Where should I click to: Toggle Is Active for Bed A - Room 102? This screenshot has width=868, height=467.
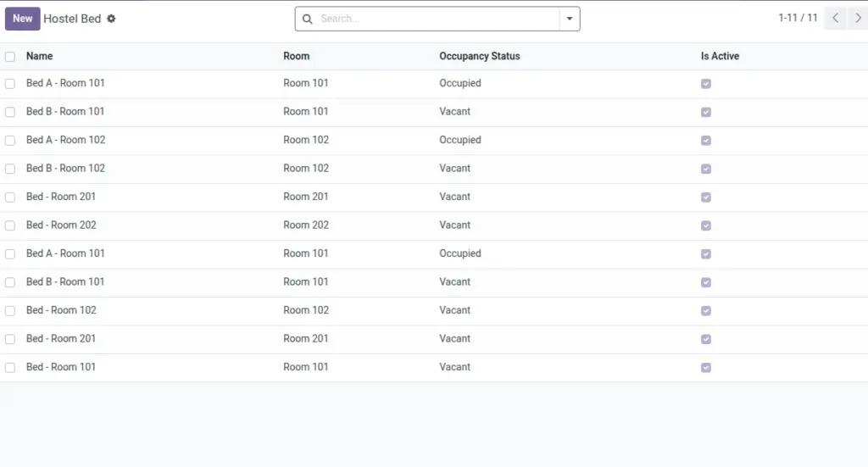[x=706, y=141]
